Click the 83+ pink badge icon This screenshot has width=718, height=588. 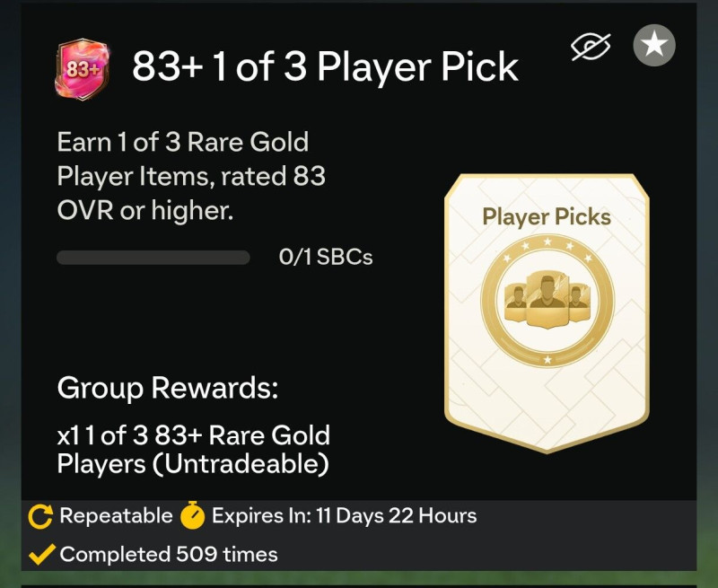(x=83, y=69)
